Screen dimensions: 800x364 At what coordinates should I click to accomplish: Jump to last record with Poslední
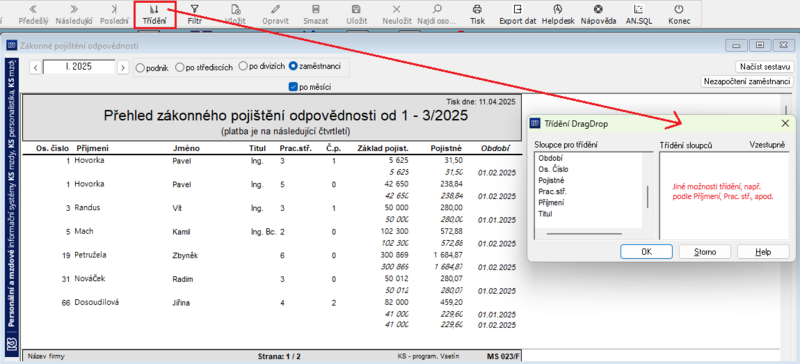(114, 14)
